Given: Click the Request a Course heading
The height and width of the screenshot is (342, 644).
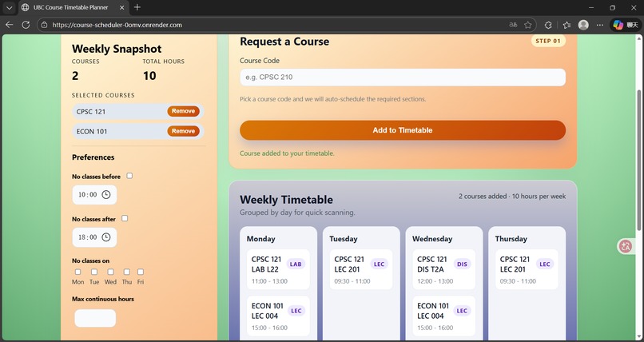Looking at the screenshot, I should pos(284,42).
